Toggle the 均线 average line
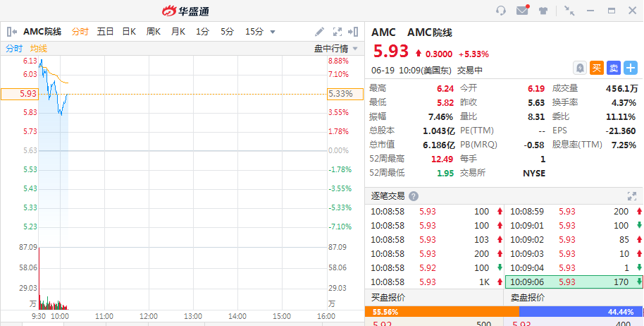The image size is (644, 326). point(38,49)
